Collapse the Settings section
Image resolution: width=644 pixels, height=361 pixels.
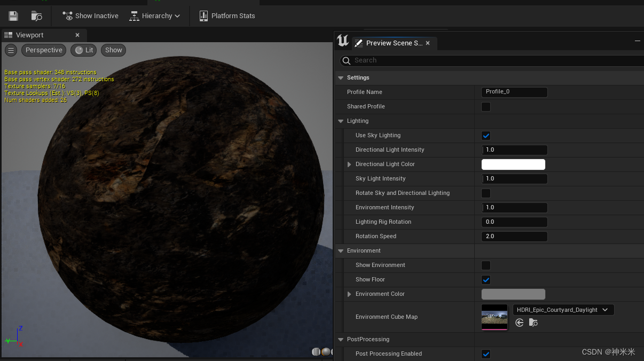point(341,78)
